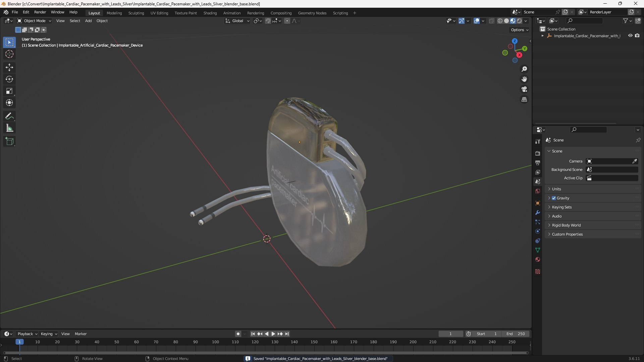Open the Texture properties checker tab
644x362 pixels.
tap(538, 271)
